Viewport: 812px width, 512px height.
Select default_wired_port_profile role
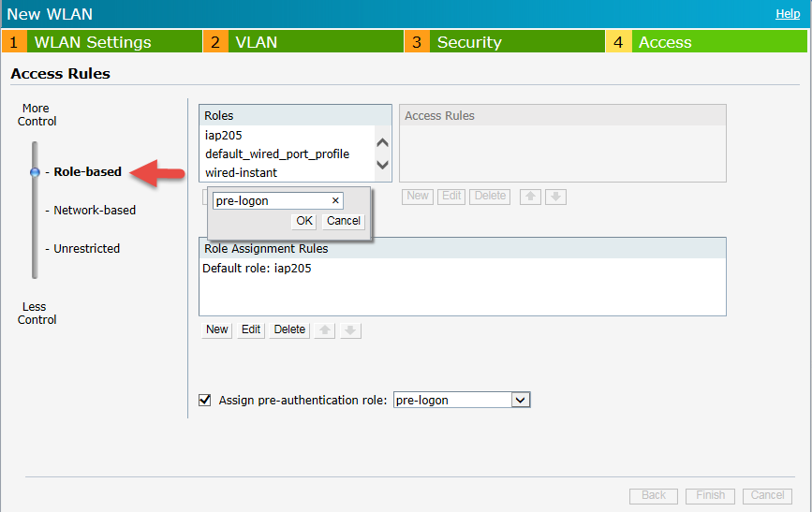[288, 154]
